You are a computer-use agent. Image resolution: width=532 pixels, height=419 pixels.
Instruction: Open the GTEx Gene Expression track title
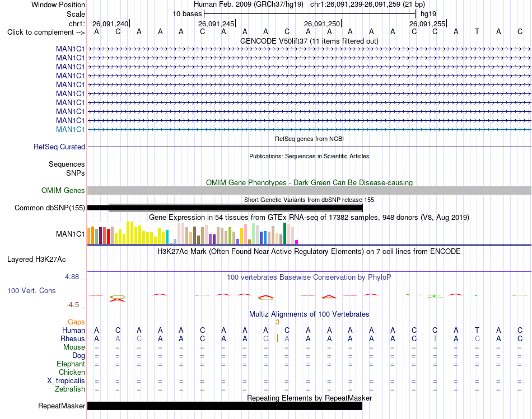click(309, 217)
